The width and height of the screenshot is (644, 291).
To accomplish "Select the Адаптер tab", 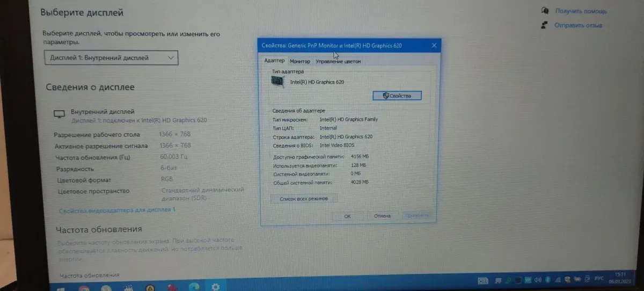I will point(274,61).
